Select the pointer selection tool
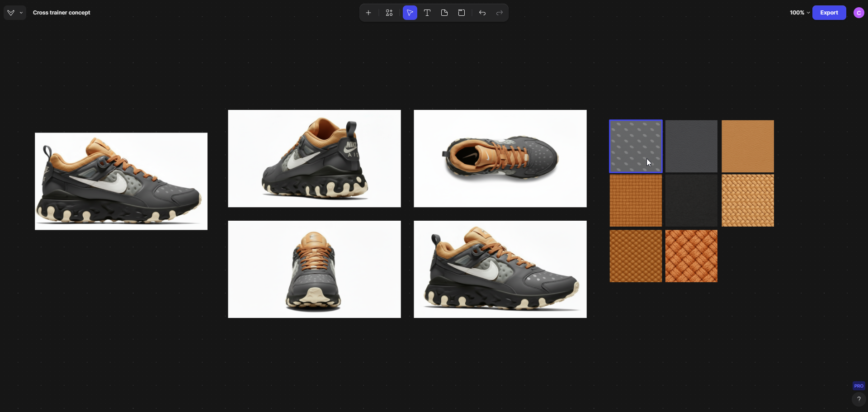Image resolution: width=868 pixels, height=412 pixels. 410,13
